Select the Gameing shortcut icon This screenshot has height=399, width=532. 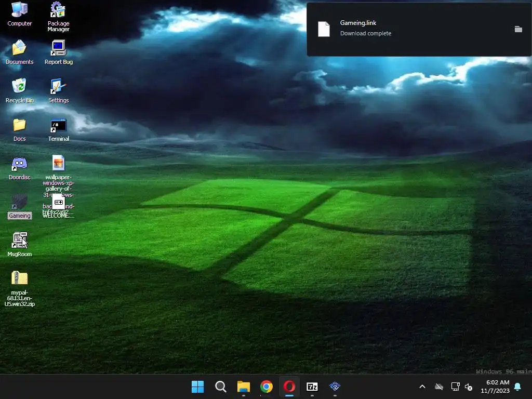tap(19, 206)
